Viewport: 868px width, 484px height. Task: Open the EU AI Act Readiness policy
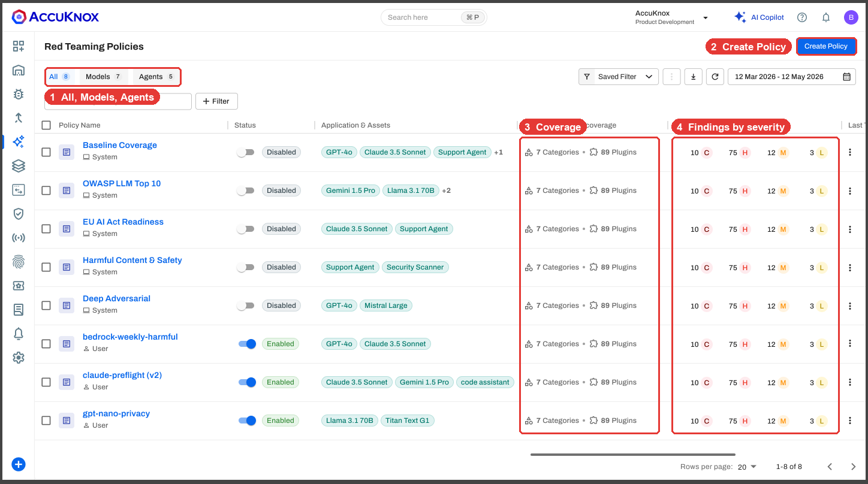click(x=123, y=222)
